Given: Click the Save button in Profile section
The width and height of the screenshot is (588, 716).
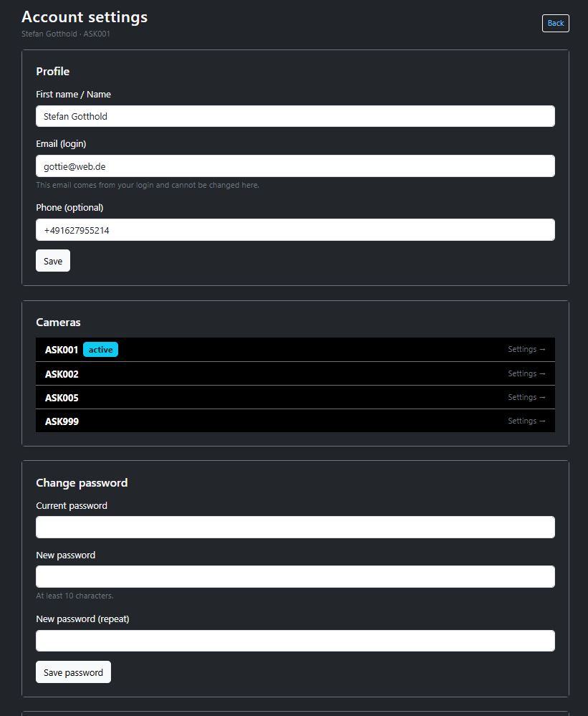Looking at the screenshot, I should point(52,260).
